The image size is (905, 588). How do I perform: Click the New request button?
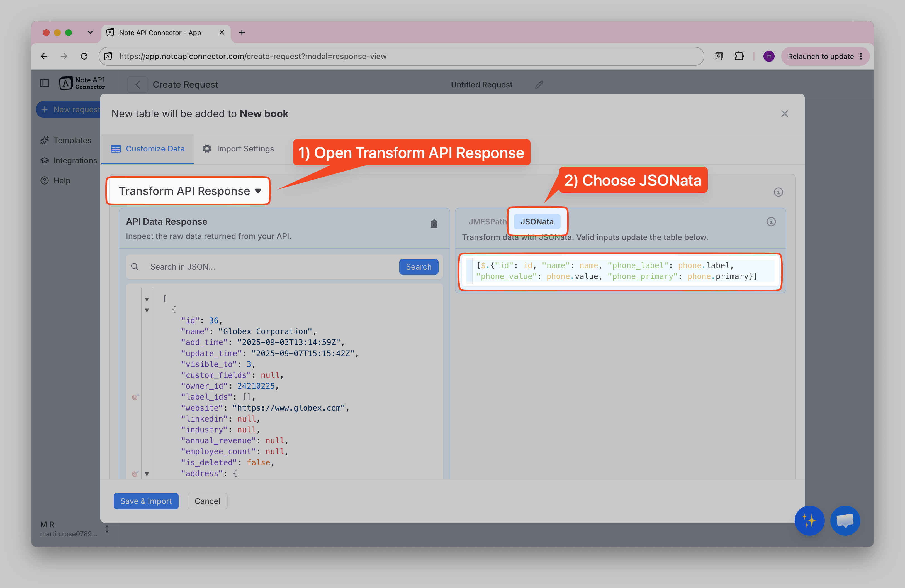tap(69, 109)
